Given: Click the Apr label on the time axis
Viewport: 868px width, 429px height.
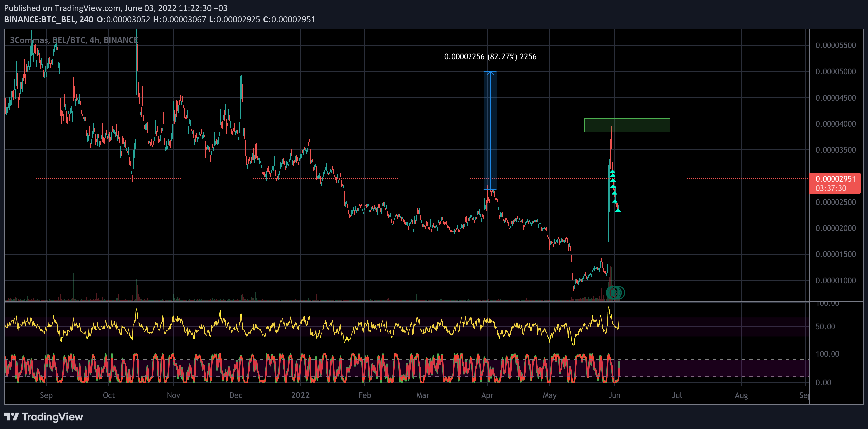Looking at the screenshot, I should (487, 395).
